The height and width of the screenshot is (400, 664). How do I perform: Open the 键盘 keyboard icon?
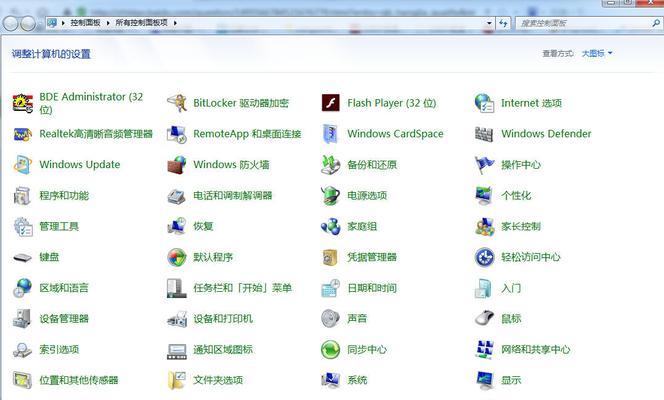pyautogui.click(x=22, y=257)
